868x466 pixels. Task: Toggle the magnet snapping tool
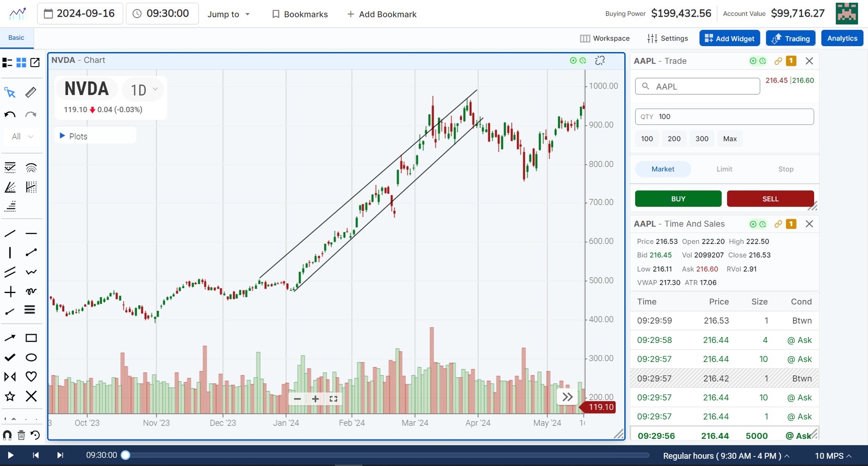coord(7,435)
